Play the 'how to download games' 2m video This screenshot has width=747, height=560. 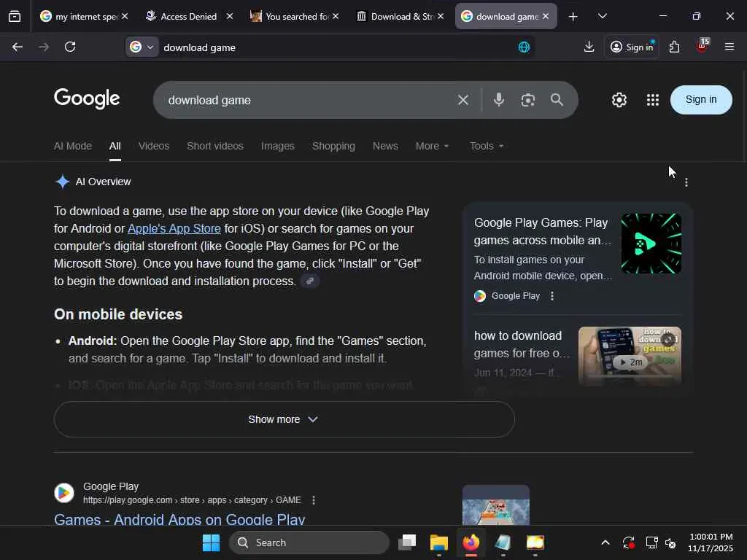(630, 356)
